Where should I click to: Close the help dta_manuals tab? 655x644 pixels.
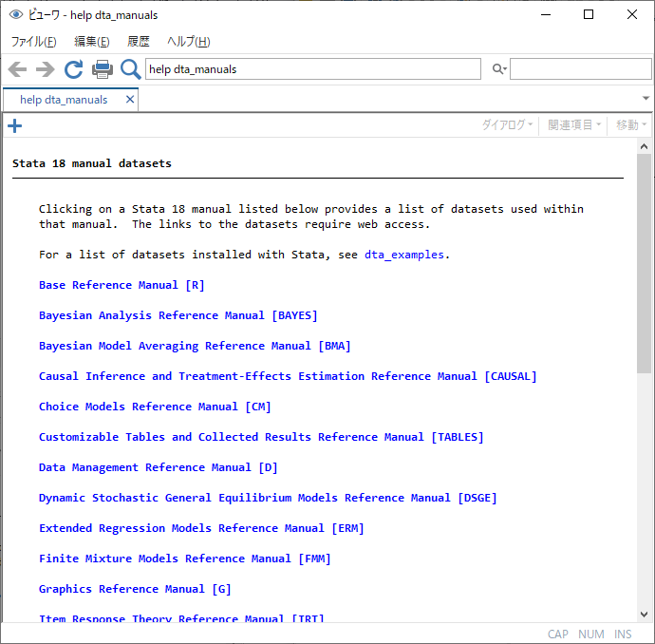[130, 100]
